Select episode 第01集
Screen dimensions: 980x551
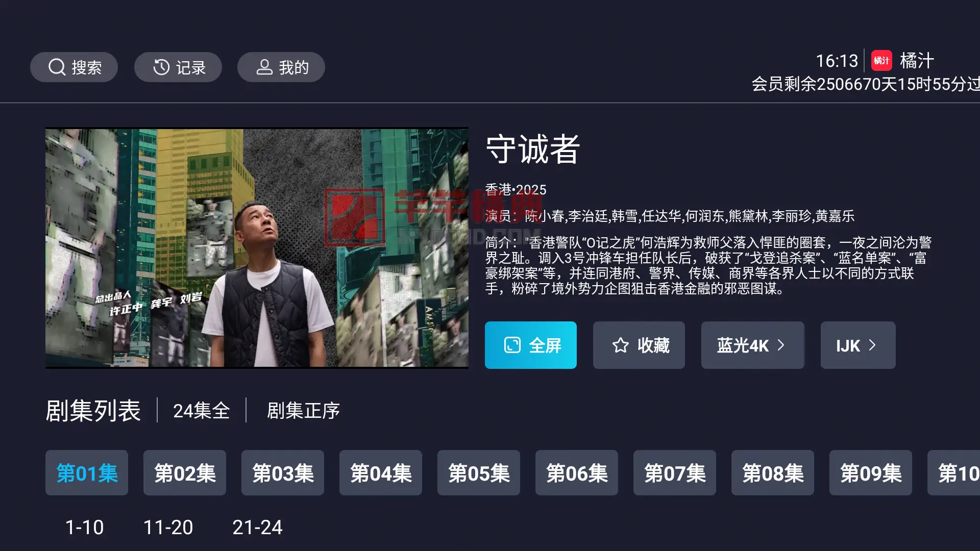tap(87, 472)
